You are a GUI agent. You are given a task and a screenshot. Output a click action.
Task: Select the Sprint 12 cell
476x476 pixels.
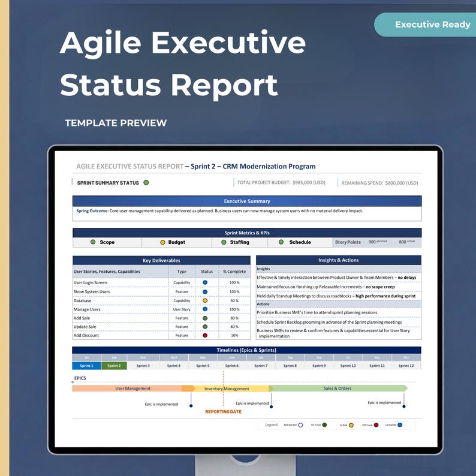pos(406,366)
